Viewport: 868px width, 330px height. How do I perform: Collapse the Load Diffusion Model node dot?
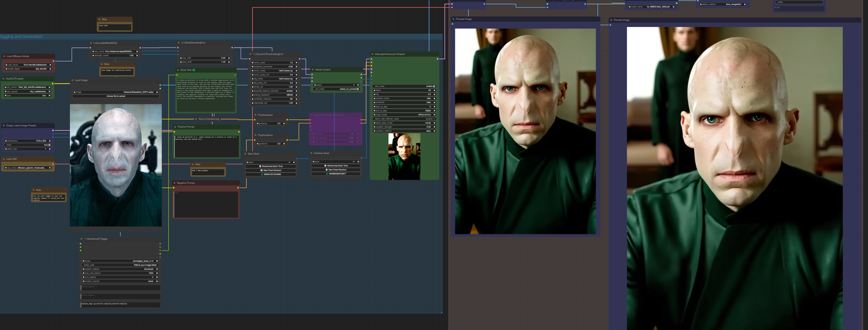coord(4,56)
